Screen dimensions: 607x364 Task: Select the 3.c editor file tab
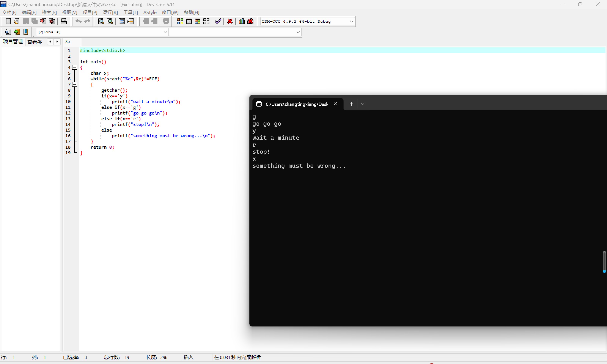68,42
